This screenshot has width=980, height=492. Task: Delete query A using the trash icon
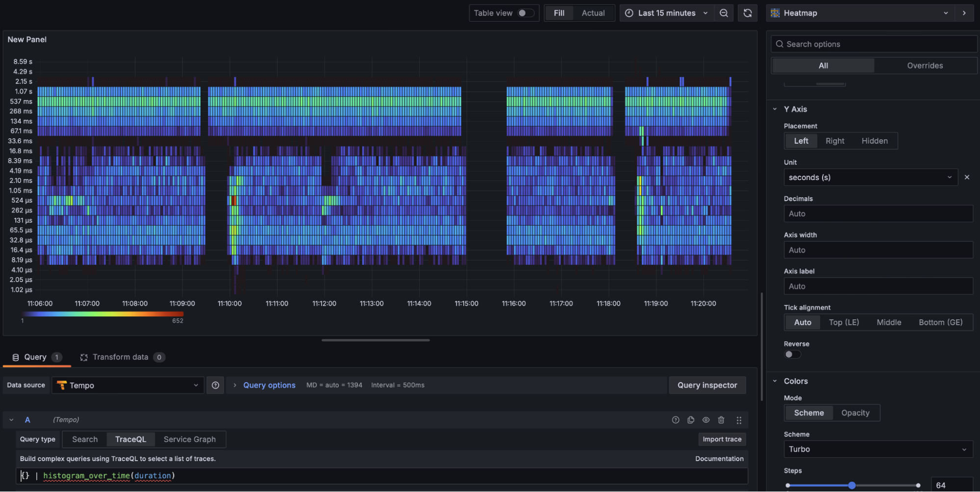point(721,420)
